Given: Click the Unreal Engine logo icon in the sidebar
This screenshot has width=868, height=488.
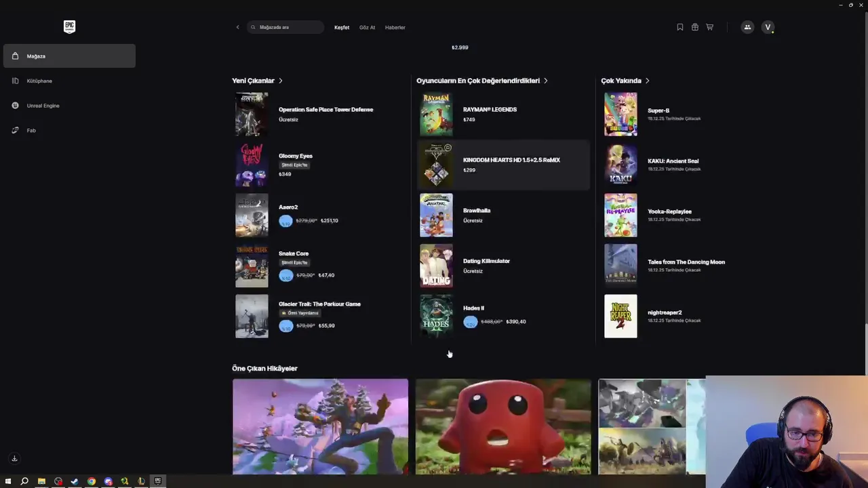Looking at the screenshot, I should tap(15, 105).
